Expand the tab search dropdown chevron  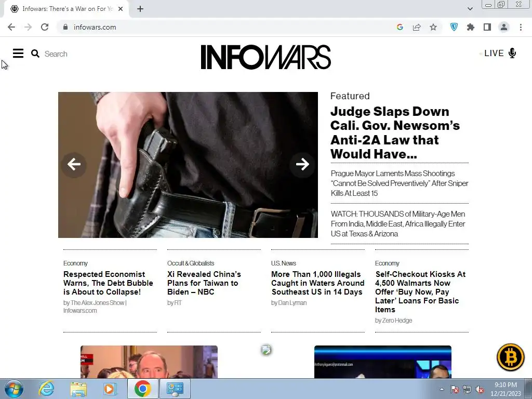pos(470,9)
